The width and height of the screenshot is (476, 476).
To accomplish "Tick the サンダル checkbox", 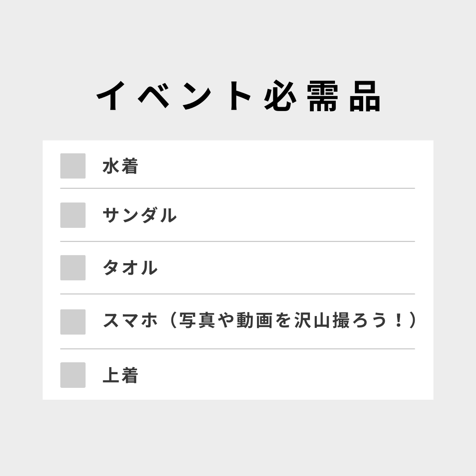I will point(73,215).
